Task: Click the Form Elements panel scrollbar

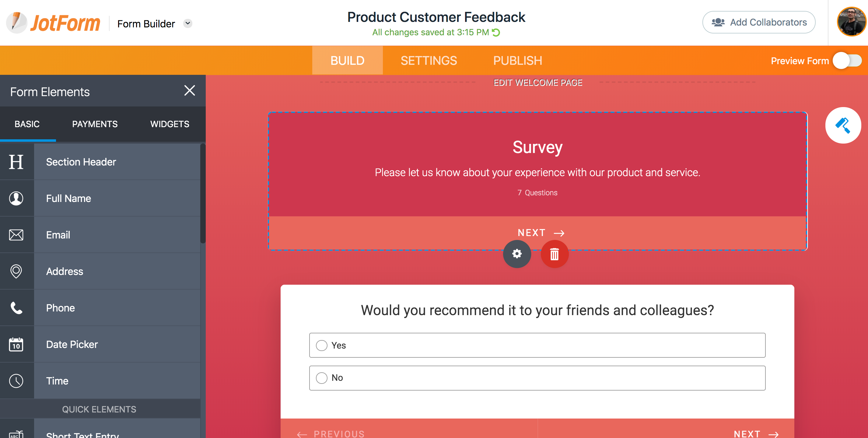Action: [x=203, y=193]
